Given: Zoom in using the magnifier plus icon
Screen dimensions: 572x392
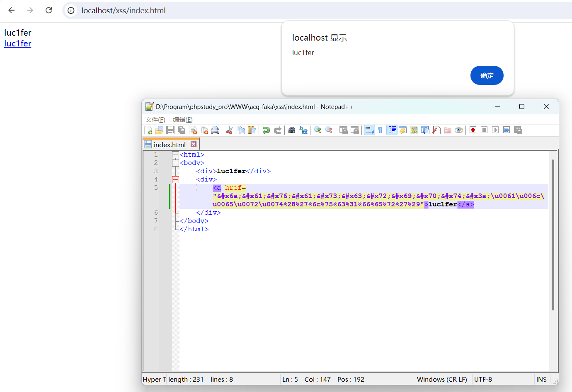Looking at the screenshot, I should tap(318, 130).
